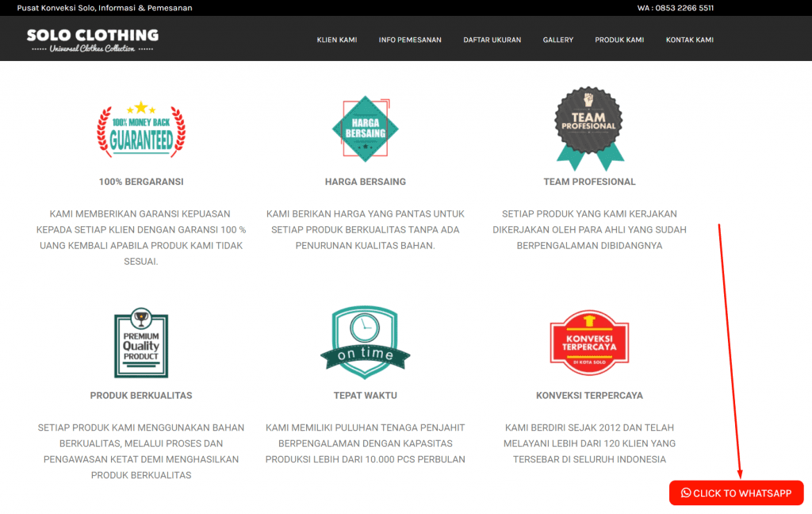This screenshot has width=812, height=514.
Task: Click the red Konveksi Terpercaya badge
Action: pos(589,343)
